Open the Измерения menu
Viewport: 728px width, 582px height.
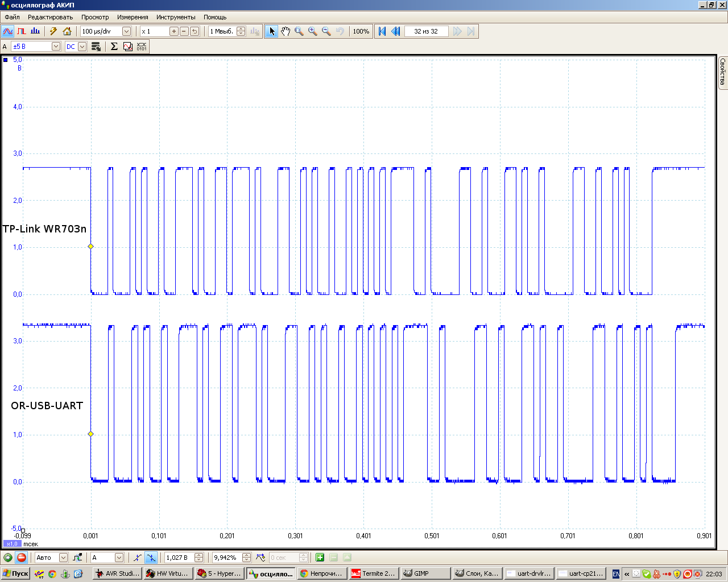133,17
